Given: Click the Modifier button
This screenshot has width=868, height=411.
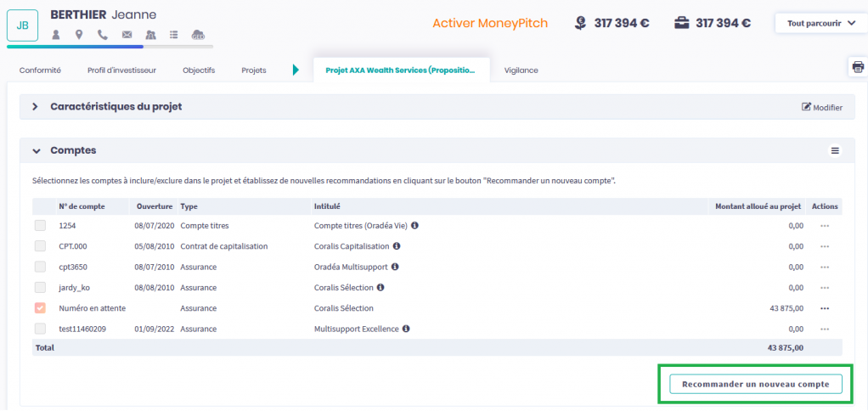Looking at the screenshot, I should click(x=822, y=108).
